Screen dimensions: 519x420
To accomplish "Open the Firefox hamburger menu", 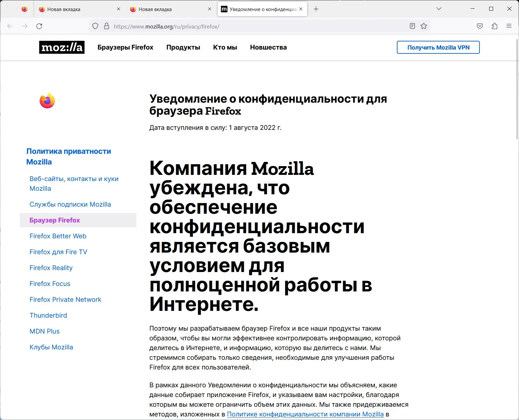I will click(x=509, y=26).
